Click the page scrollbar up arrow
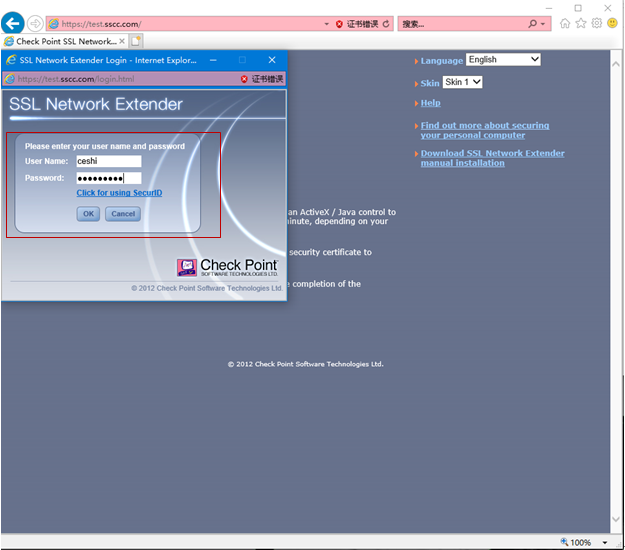This screenshot has height=550, width=625. [616, 64]
